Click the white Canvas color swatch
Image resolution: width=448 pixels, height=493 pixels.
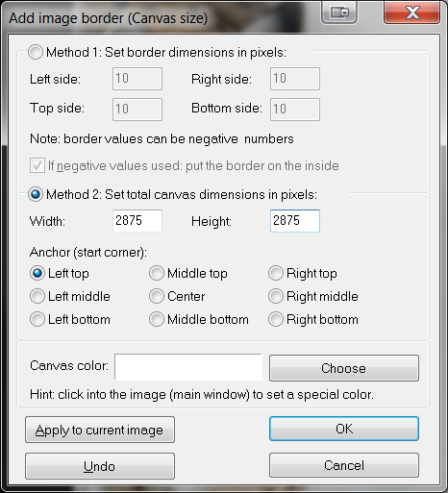pyautogui.click(x=188, y=367)
